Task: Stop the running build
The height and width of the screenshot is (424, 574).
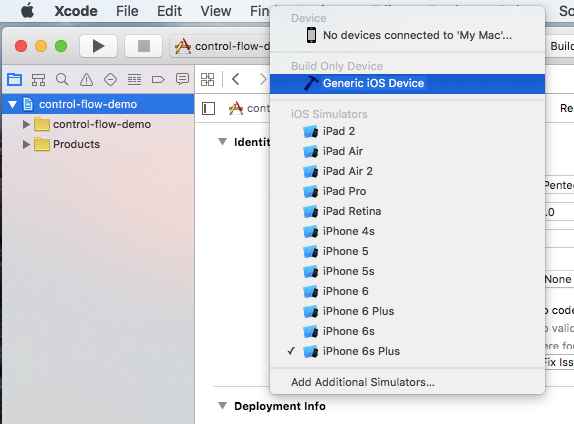Action: click(144, 46)
